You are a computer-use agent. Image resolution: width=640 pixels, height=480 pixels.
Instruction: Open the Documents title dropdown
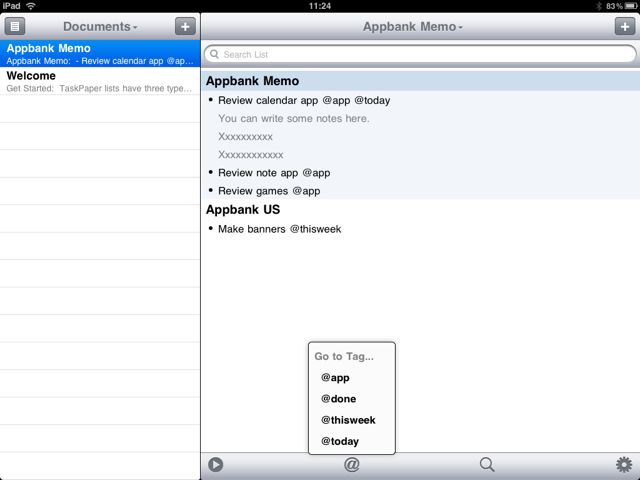click(x=100, y=27)
